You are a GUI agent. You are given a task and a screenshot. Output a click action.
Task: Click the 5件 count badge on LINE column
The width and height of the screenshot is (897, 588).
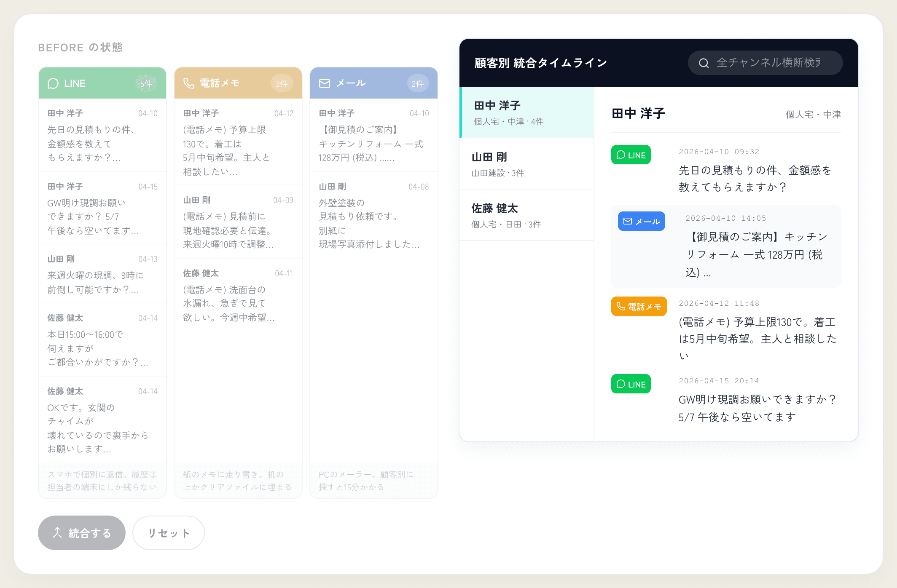click(146, 83)
